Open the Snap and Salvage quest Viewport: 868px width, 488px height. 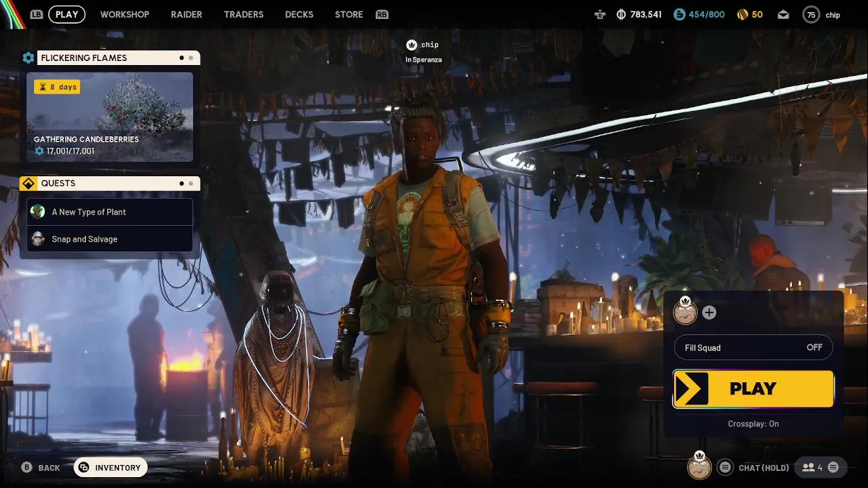click(x=110, y=239)
